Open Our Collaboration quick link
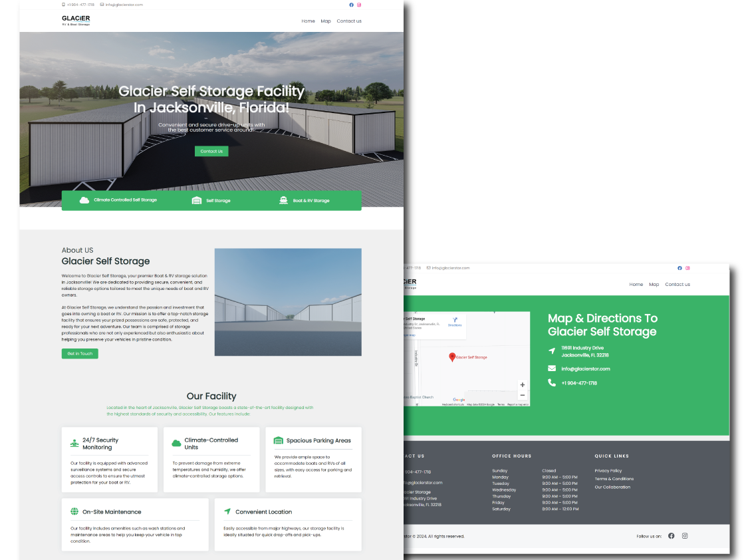 click(x=612, y=487)
